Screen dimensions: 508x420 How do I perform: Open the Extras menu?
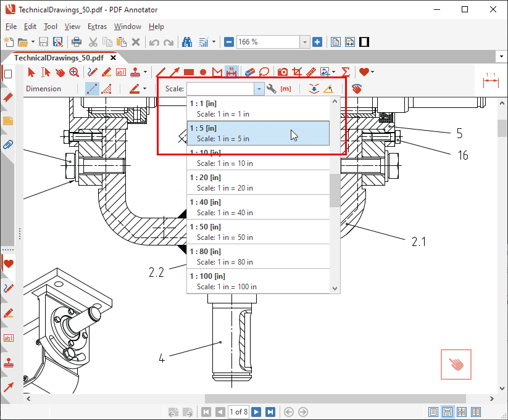click(x=97, y=27)
